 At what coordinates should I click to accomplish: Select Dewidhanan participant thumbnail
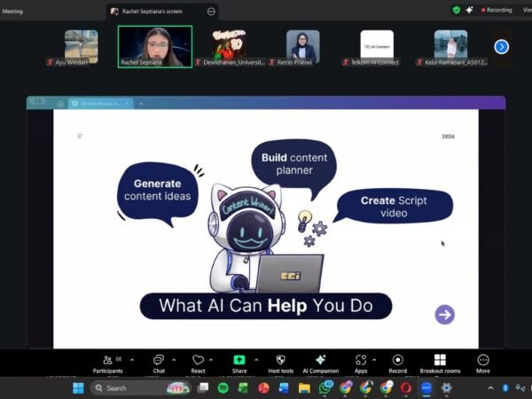pos(230,47)
